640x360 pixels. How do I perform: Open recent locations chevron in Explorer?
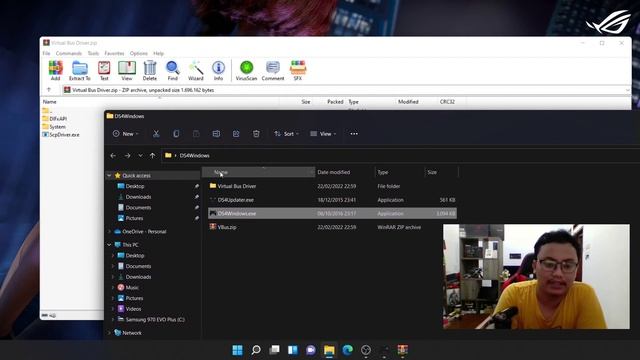(140, 156)
